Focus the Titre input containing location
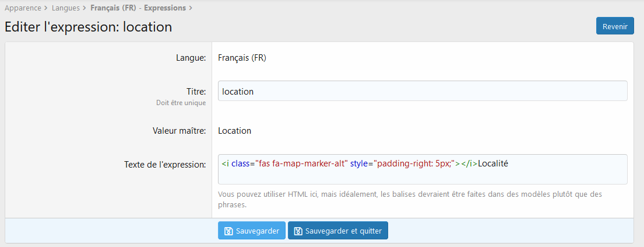Viewport: 644px width, 247px height. click(x=422, y=91)
